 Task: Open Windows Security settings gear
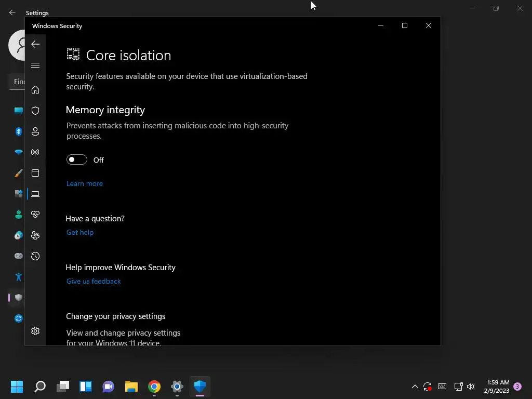pyautogui.click(x=35, y=331)
